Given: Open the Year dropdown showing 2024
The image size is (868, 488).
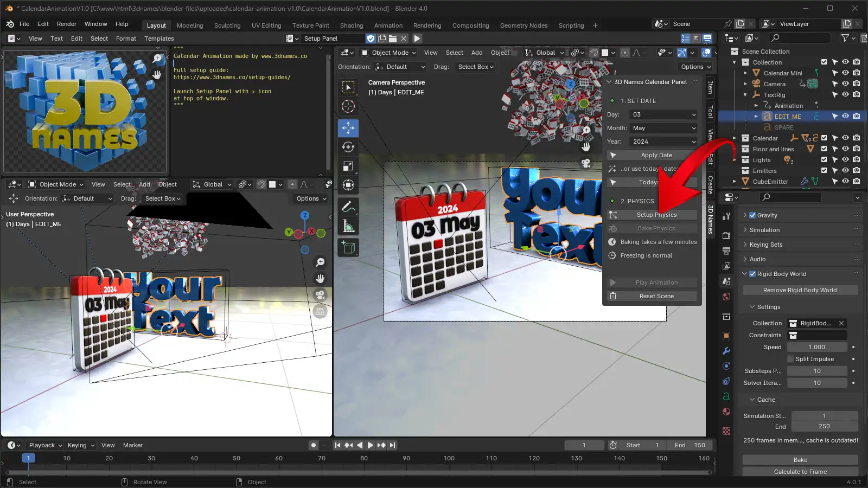Looking at the screenshot, I should [663, 142].
